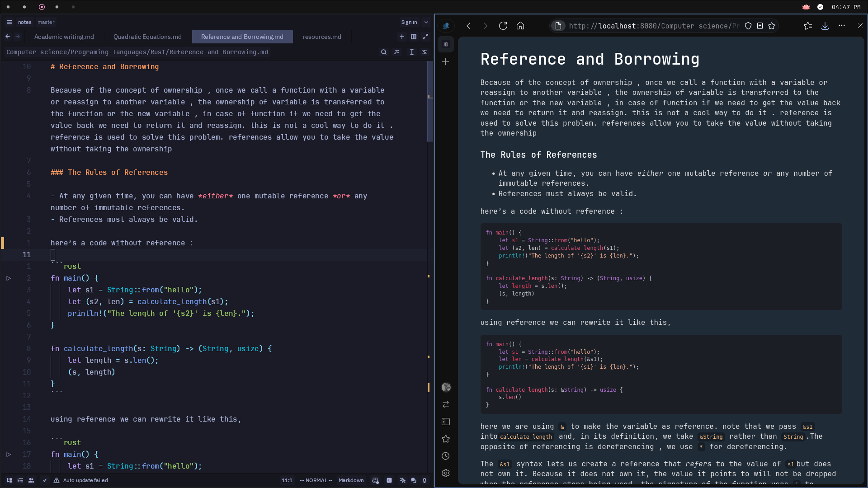Toggle the outline panel in status bar
This screenshot has height=488, width=868.
click(20, 480)
